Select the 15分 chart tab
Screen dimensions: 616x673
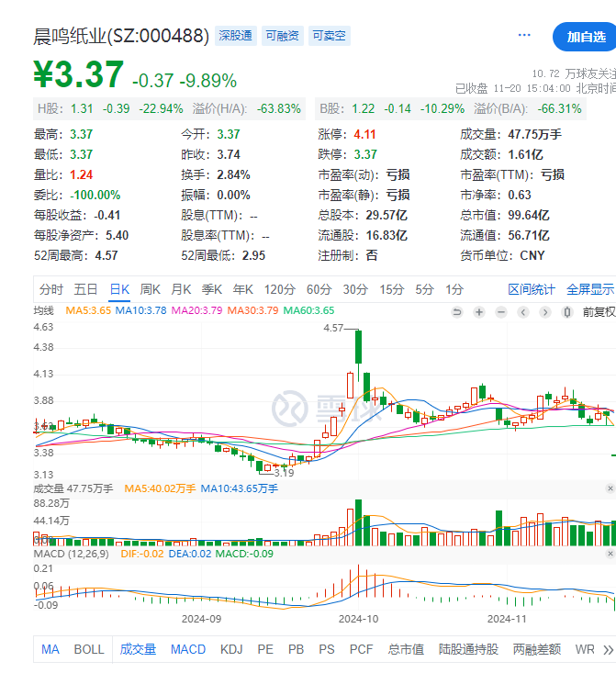point(391,290)
